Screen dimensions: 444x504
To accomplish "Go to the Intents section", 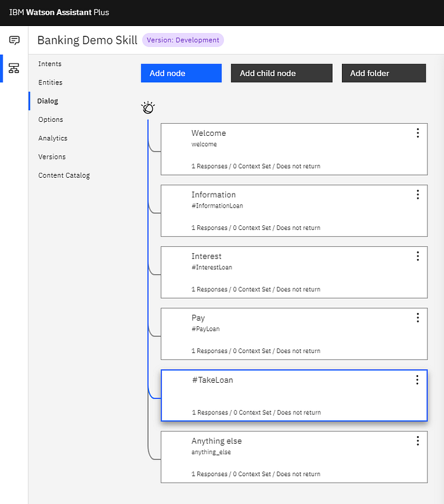I will (50, 64).
